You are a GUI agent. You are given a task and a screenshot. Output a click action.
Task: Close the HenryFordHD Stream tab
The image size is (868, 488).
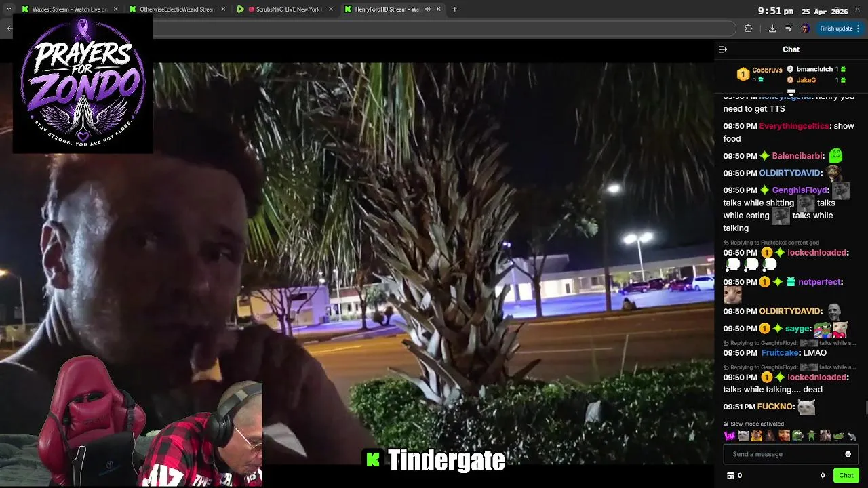click(x=438, y=9)
